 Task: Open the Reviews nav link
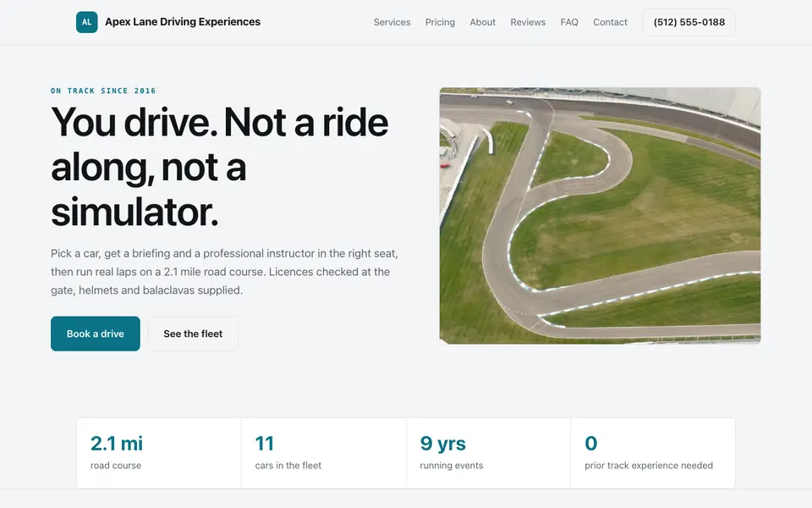coord(528,22)
